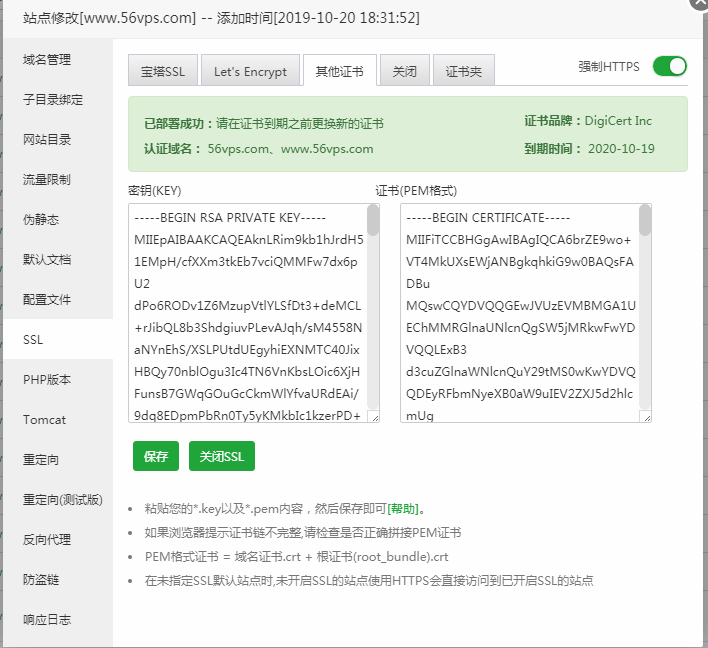Image resolution: width=708 pixels, height=648 pixels.
Task: Click the certificate textarea scrollbar
Action: 645,220
